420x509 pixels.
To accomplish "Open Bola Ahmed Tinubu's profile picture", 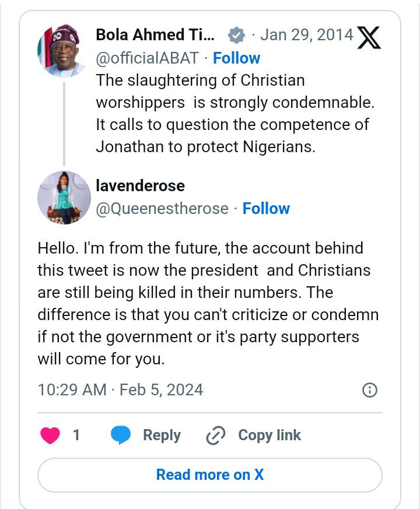I will point(64,51).
